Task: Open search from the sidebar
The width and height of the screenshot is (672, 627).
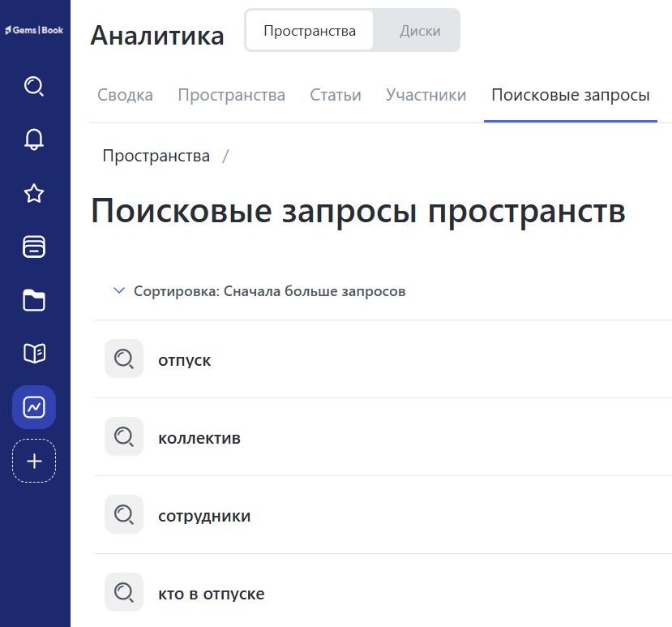Action: (34, 86)
